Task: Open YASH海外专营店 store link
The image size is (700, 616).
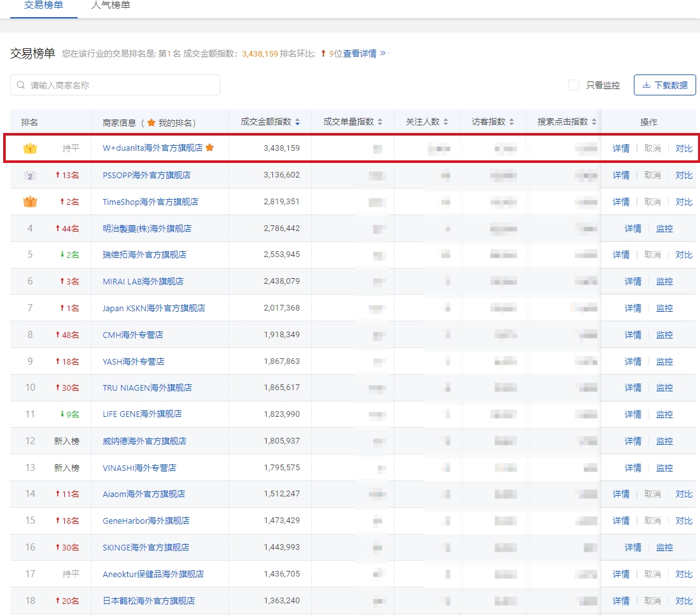Action: 134,361
